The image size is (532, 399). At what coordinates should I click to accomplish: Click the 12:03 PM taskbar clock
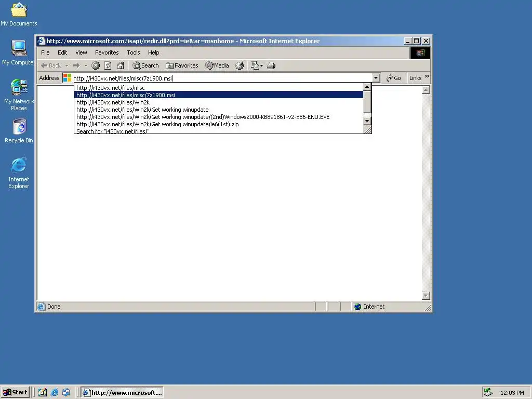[x=512, y=393]
